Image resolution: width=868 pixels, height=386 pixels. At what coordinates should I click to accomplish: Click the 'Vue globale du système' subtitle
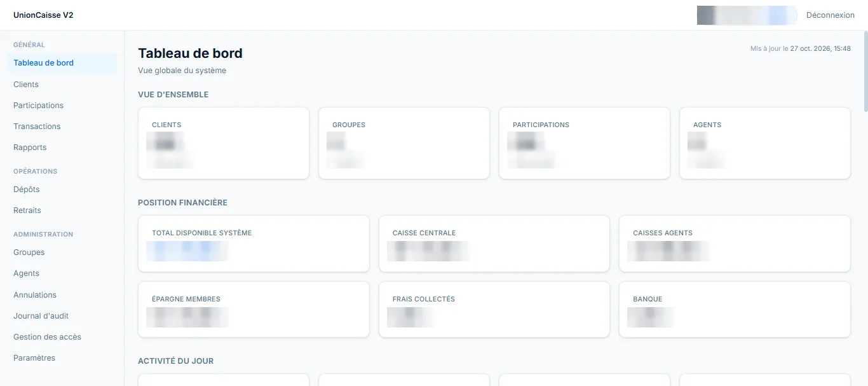182,71
